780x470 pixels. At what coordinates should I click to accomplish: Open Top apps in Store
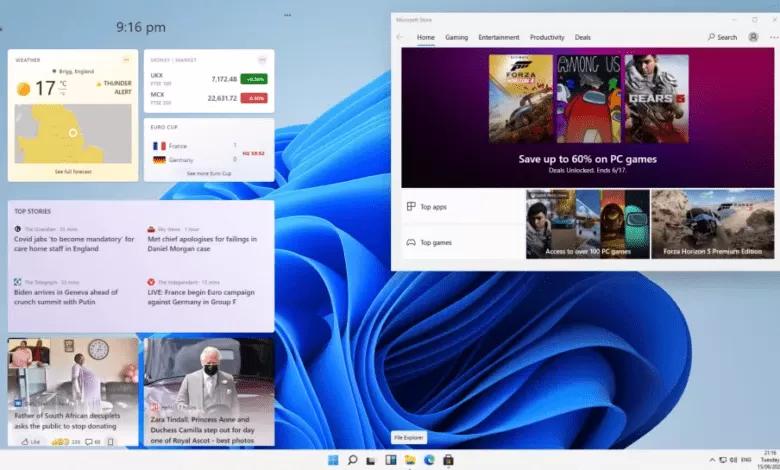[x=462, y=206]
